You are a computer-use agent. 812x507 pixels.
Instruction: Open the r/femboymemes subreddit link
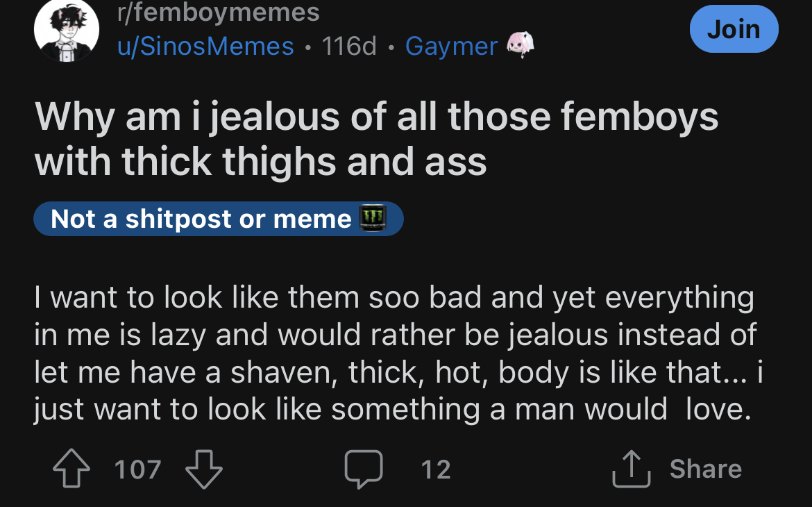(219, 13)
